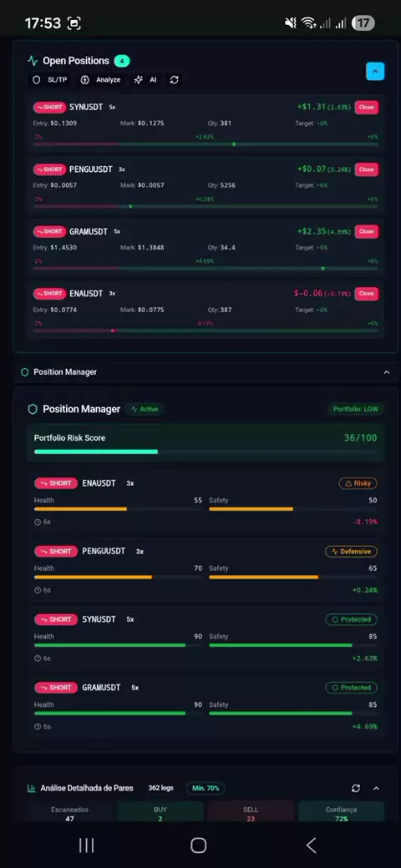
Task: Open the Android recent apps button
Action: pos(86,845)
